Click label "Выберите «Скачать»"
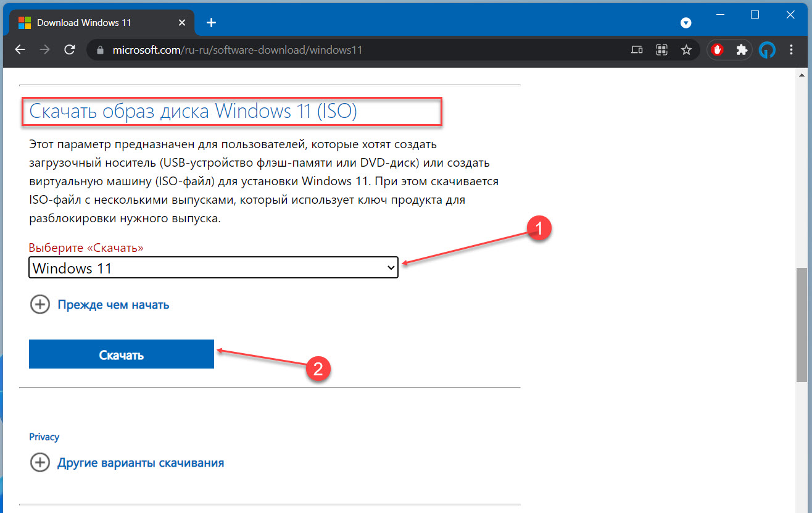 (x=86, y=248)
